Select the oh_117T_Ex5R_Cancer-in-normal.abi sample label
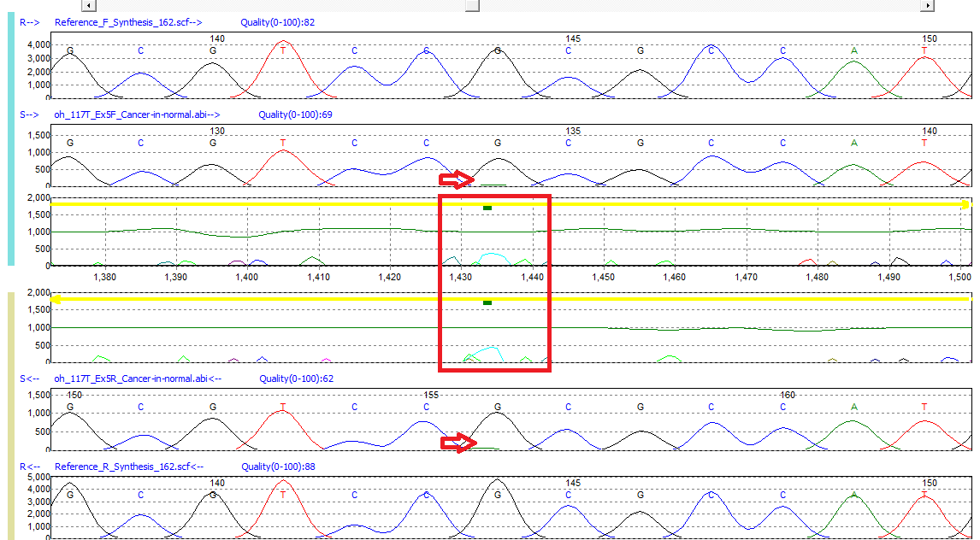Screen dimensions: 980x540 pyautogui.click(x=138, y=379)
